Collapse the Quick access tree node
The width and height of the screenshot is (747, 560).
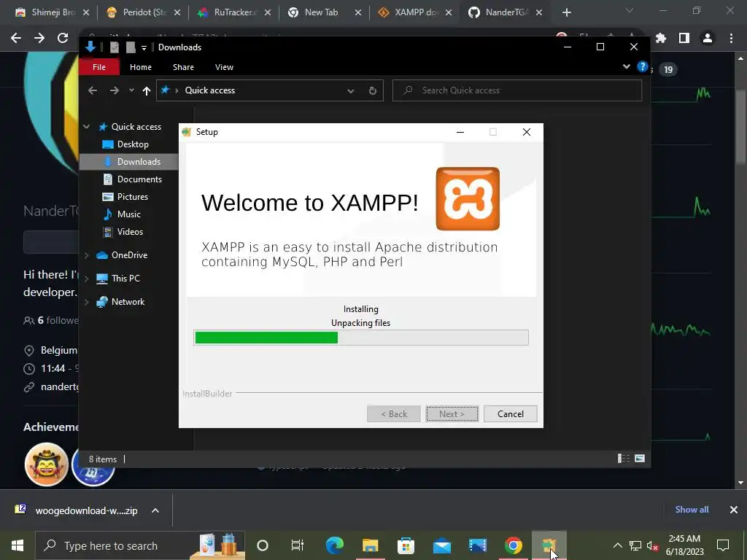[86, 127]
